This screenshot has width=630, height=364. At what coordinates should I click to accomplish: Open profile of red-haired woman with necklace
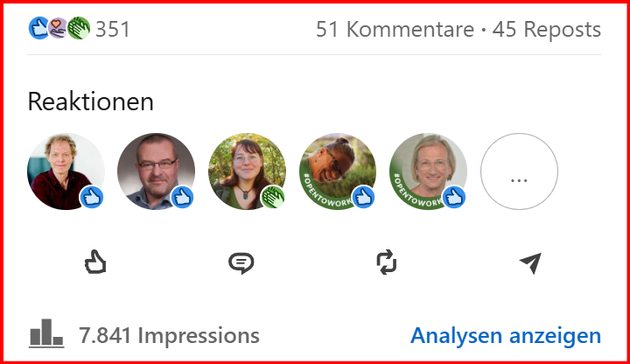coord(247,171)
